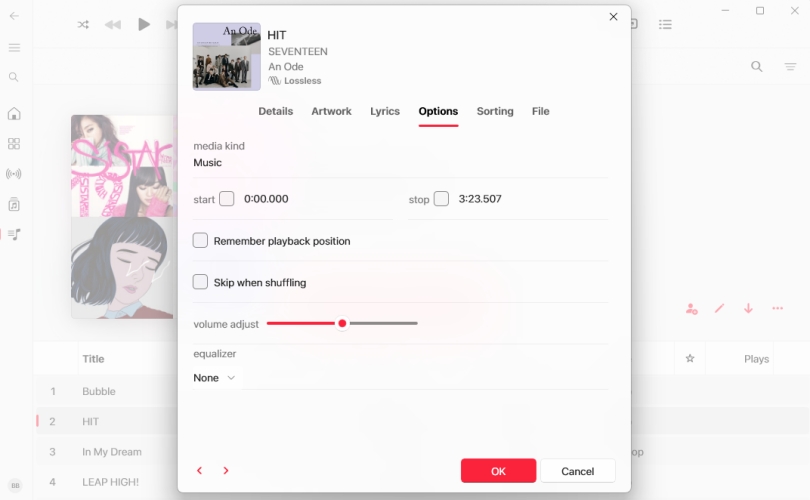Viewport: 810px width, 500px height.
Task: Open the equalizer None dropdown
Action: [x=214, y=378]
